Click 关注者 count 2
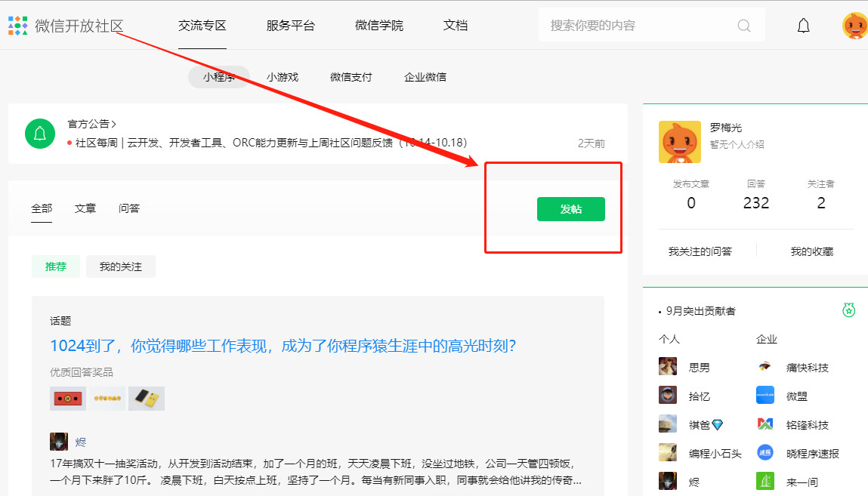The image size is (868, 496). (821, 204)
